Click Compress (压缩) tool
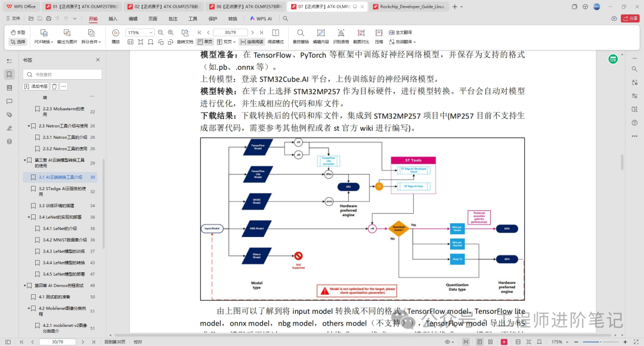This screenshot has width=644, height=346. [x=379, y=36]
